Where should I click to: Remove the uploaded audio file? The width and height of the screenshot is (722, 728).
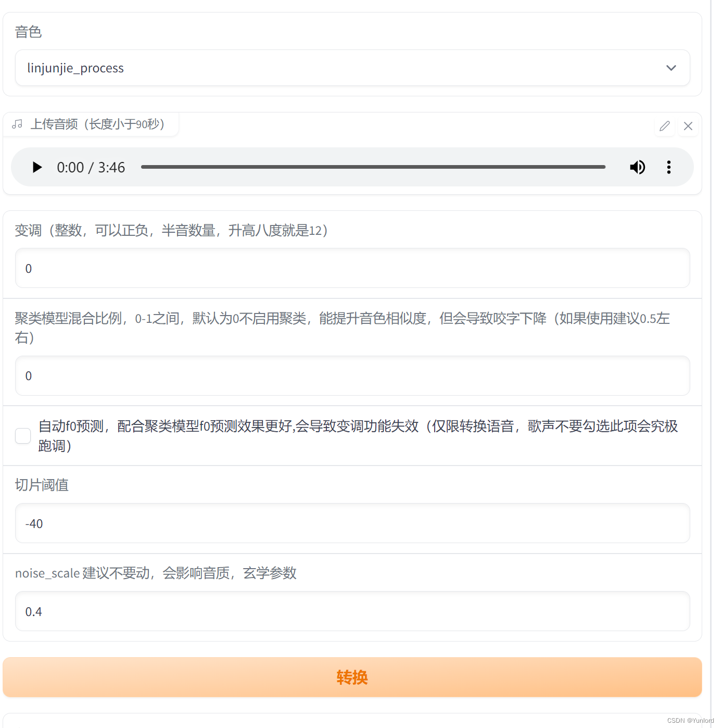click(688, 126)
